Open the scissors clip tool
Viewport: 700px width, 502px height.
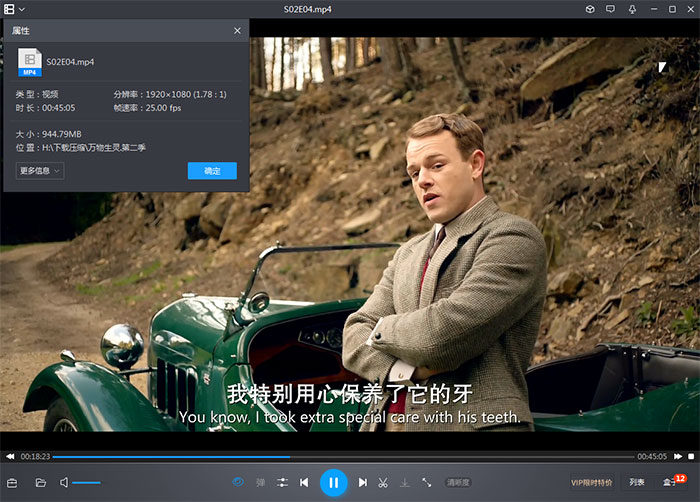pos(383,483)
